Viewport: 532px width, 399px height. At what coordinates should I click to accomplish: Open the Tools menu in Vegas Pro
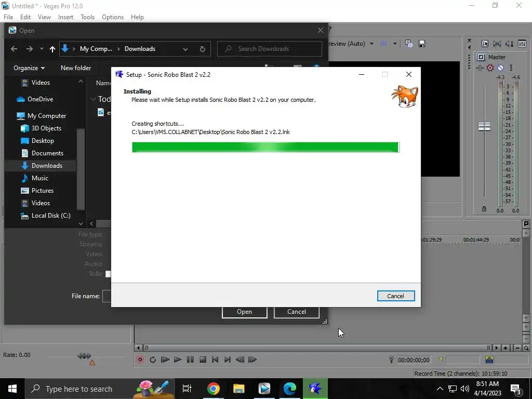87,17
